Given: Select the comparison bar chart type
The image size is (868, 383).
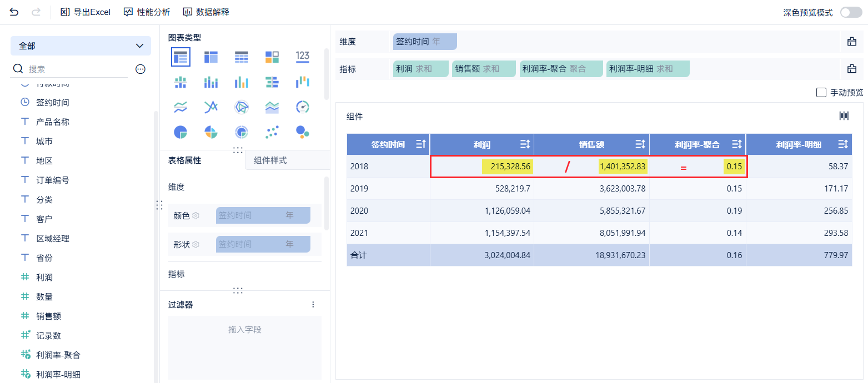Looking at the screenshot, I should coord(272,82).
